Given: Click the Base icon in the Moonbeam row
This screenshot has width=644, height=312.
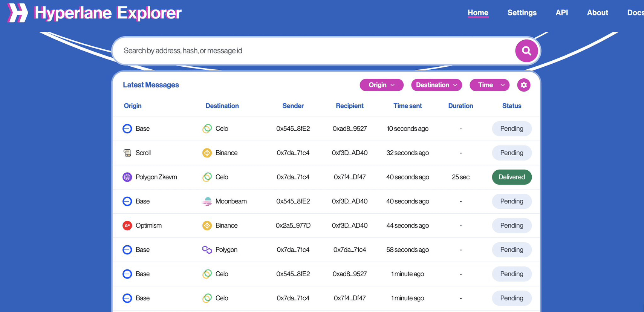Looking at the screenshot, I should [x=127, y=201].
